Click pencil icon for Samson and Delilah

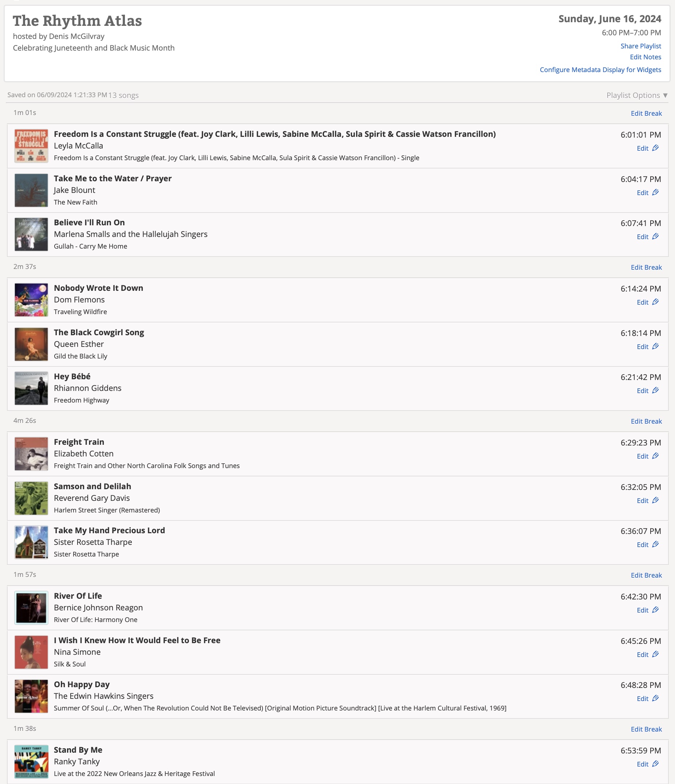click(x=655, y=500)
